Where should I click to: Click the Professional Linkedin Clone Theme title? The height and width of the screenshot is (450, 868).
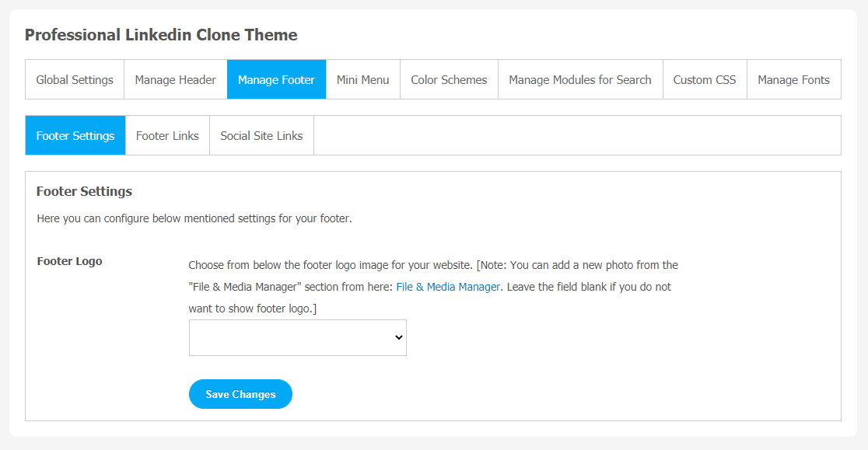[x=161, y=35]
